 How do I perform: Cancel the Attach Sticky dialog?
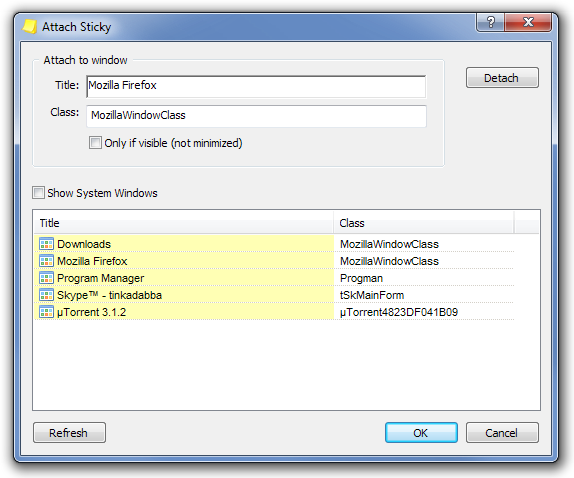tap(502, 433)
